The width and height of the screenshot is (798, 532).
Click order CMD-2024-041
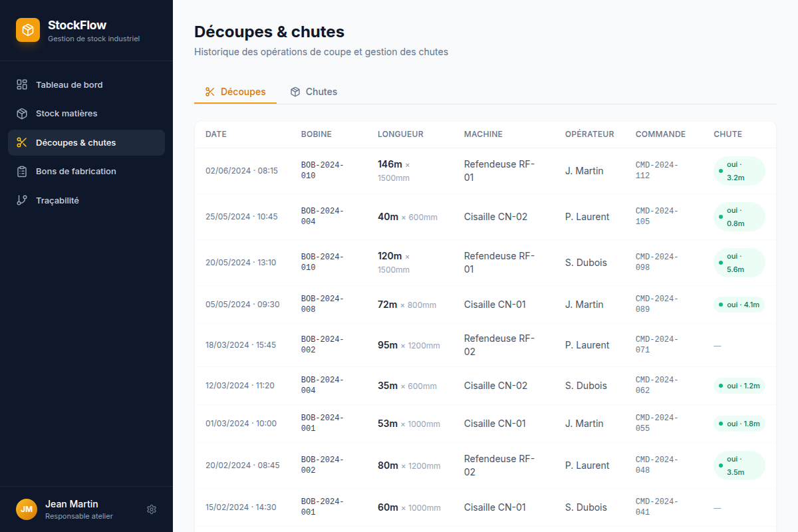(657, 507)
